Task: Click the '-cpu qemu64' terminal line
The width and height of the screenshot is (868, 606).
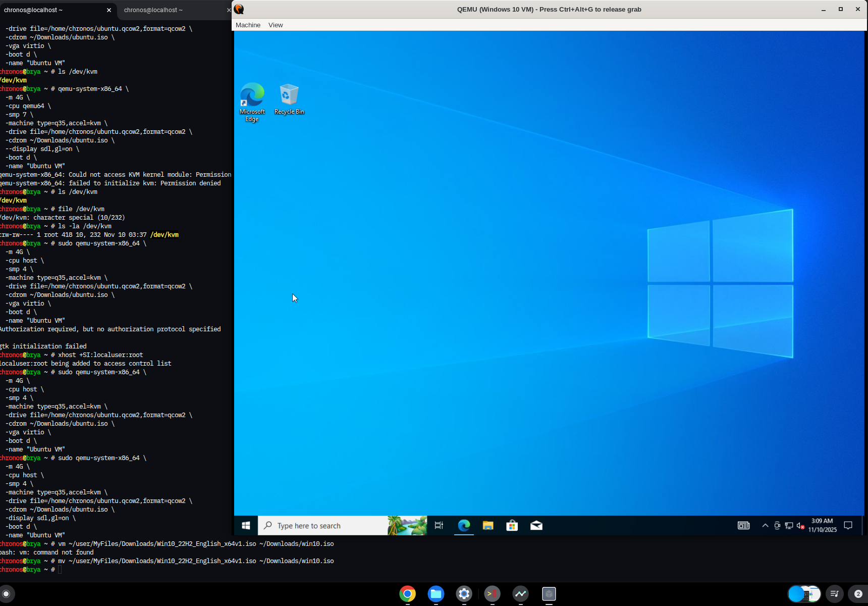Action: (x=28, y=106)
